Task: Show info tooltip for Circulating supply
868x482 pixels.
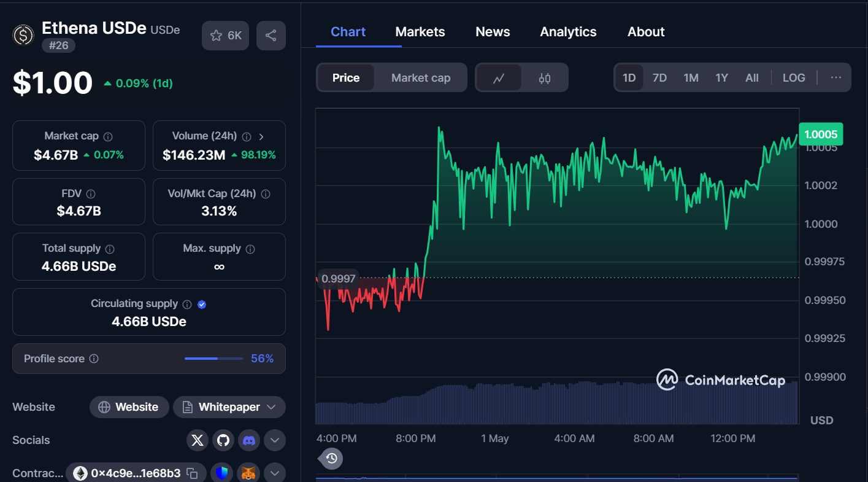Action: point(187,304)
